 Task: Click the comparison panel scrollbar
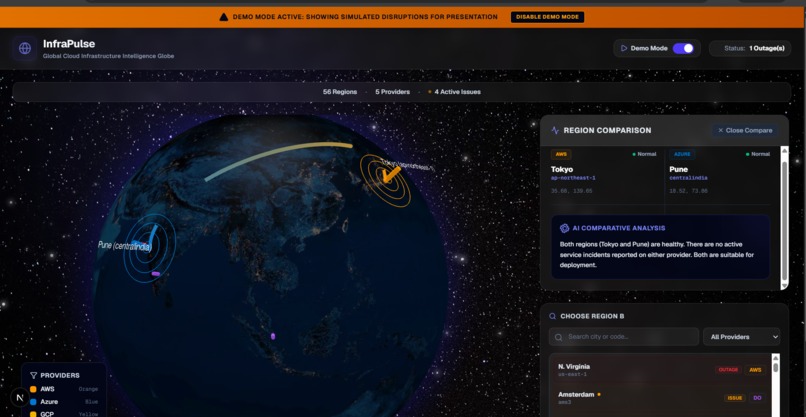[784, 221]
